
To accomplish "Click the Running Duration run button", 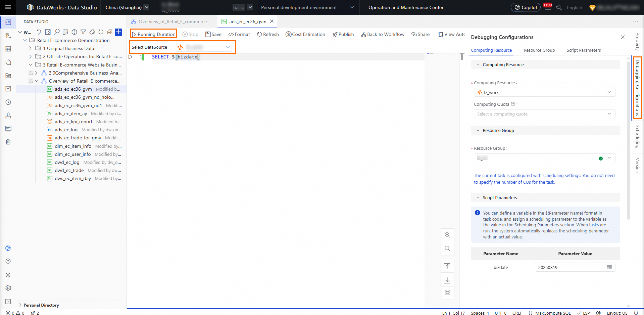I will [154, 34].
